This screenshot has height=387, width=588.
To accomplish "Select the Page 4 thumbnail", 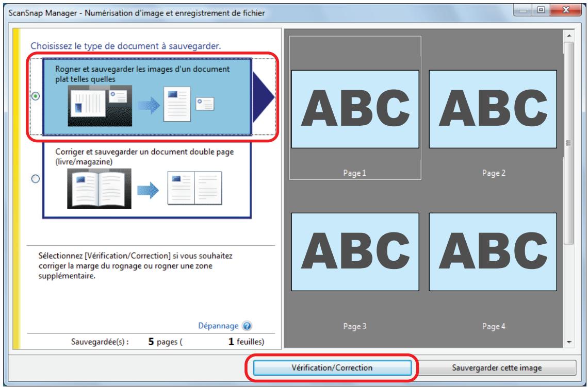I will click(x=493, y=252).
